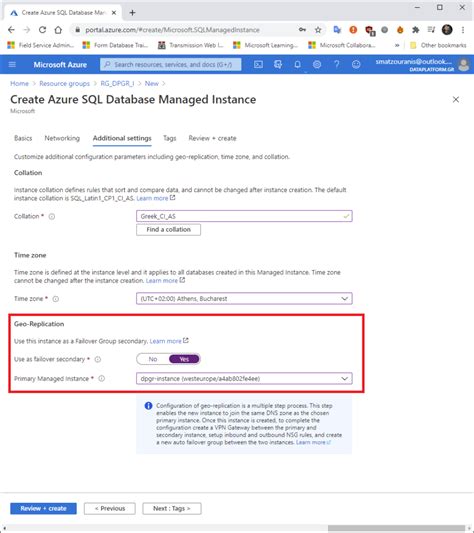Reload the browser page
Image resolution: width=474 pixels, height=533 pixels.
[x=42, y=30]
